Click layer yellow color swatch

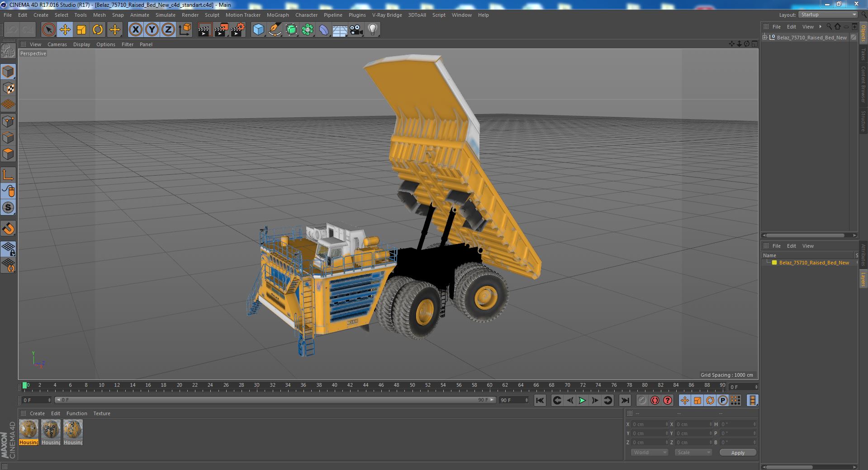pyautogui.click(x=774, y=263)
